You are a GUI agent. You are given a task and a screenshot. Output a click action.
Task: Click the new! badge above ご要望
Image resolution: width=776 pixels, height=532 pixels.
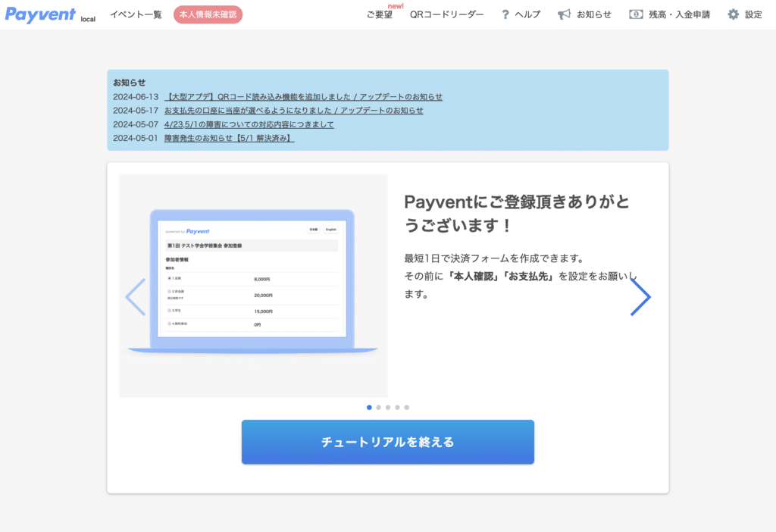396,6
